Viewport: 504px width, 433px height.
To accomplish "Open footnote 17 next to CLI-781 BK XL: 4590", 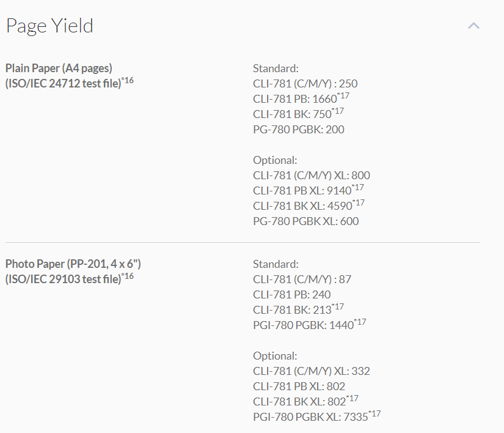I will [359, 202].
